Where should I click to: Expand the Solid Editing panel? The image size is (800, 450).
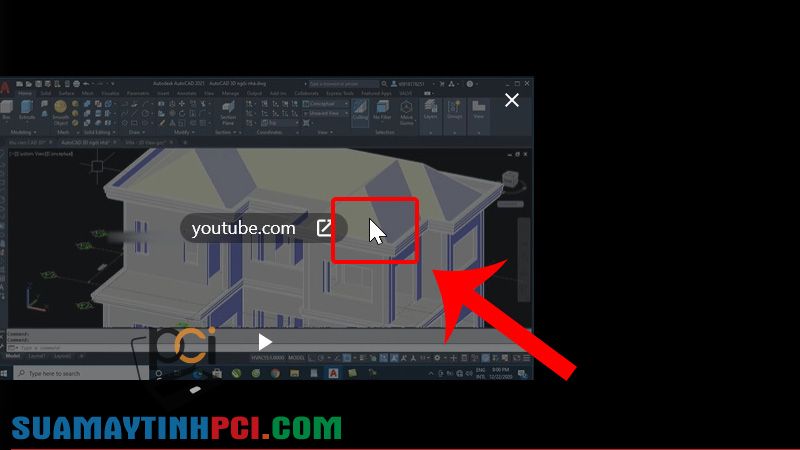(x=98, y=132)
